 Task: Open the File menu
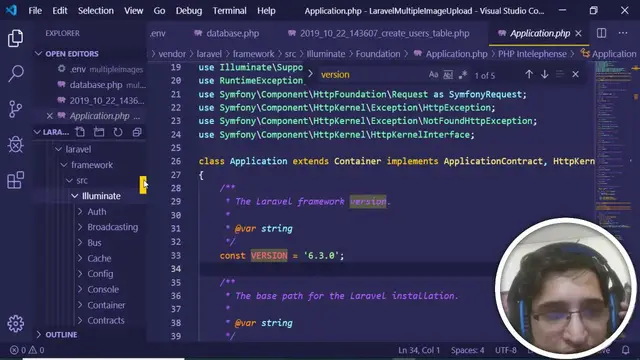(x=35, y=11)
